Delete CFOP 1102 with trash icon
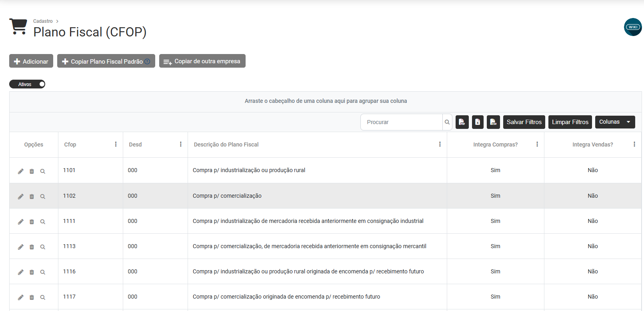This screenshot has width=644, height=311. pyautogui.click(x=32, y=197)
